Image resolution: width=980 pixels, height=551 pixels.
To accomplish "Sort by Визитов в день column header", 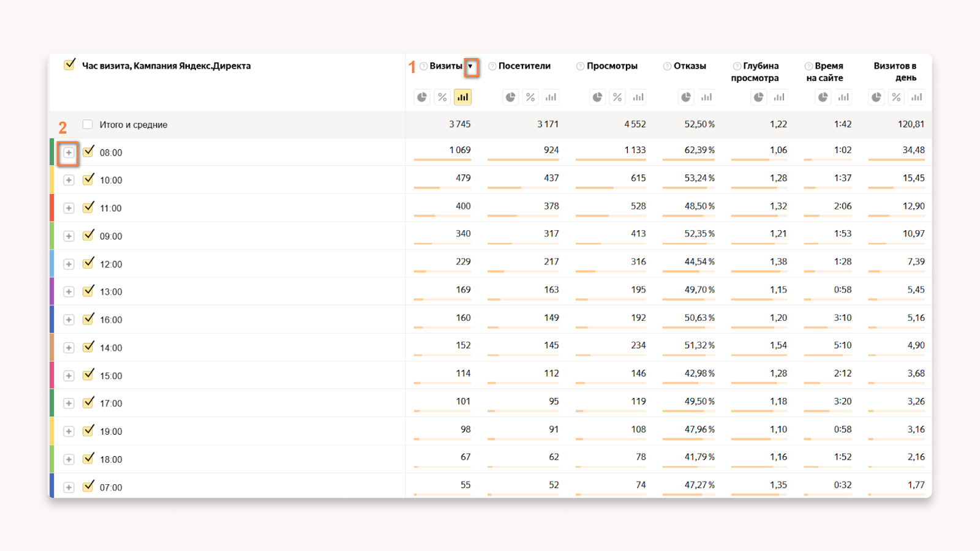I will (x=895, y=72).
